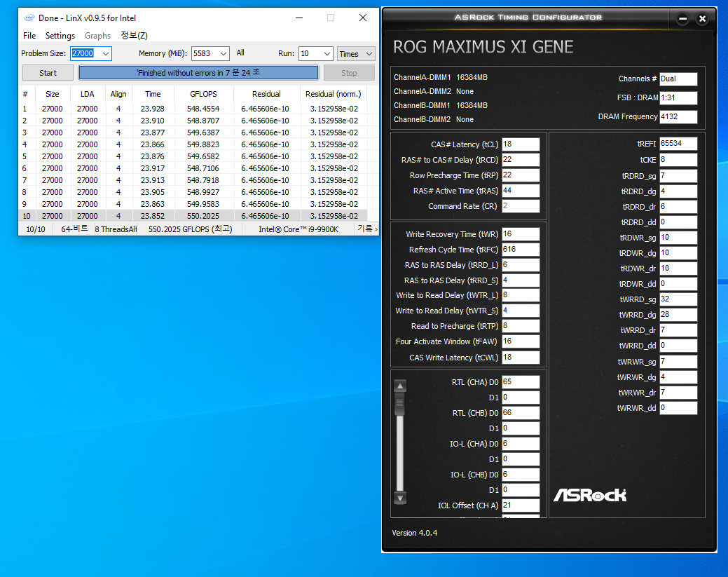Click the scroll down arrow in RTL panel
The width and height of the screenshot is (728, 577).
400,498
